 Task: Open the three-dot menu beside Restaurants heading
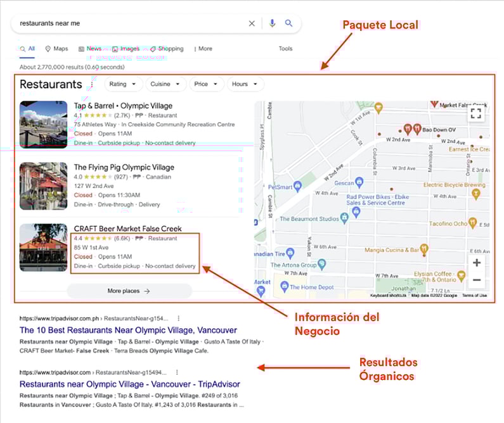point(92,84)
